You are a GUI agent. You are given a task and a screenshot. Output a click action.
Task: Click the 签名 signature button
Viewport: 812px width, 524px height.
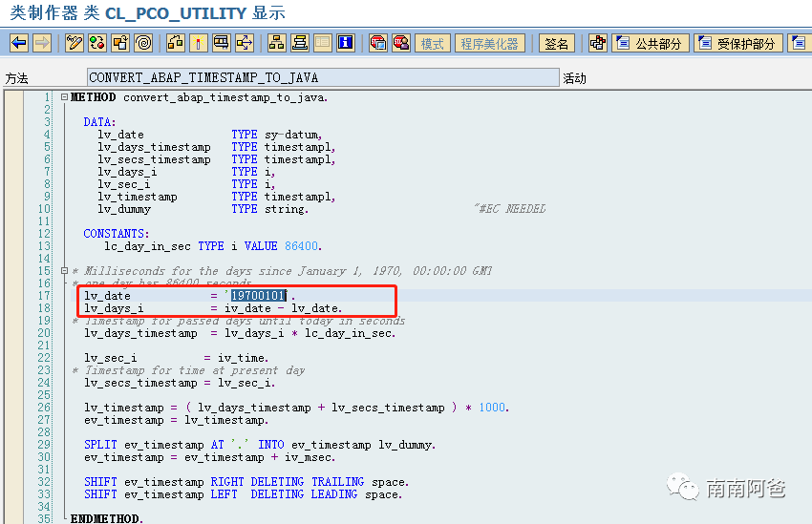coord(557,44)
